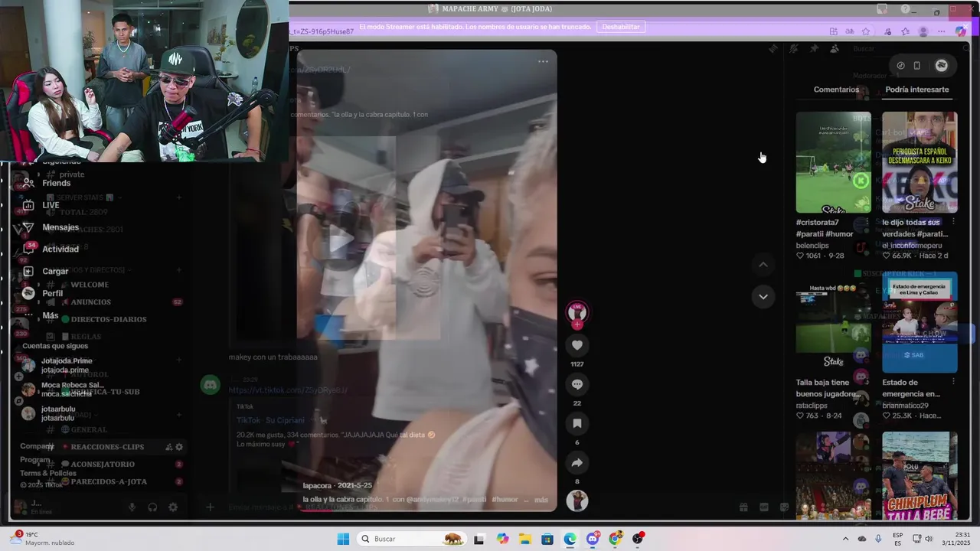Click the vt.tiktok.com link in Discord chat
This screenshot has height=551, width=980.
click(288, 390)
